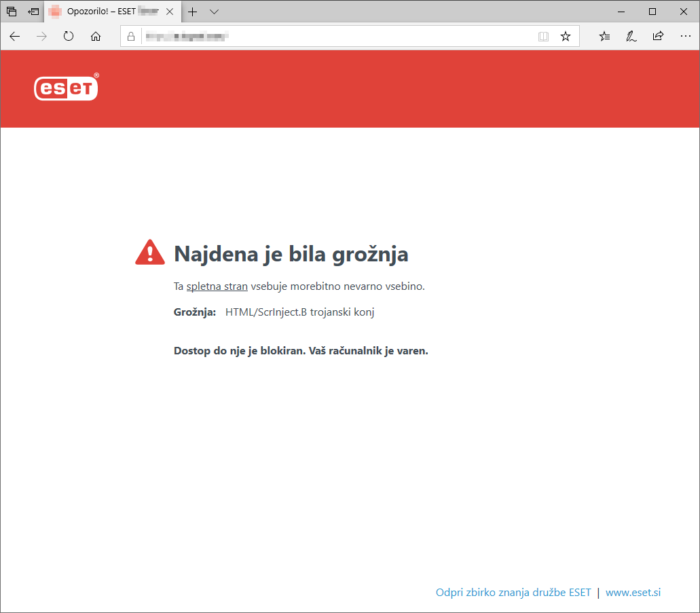Refresh the blocked page

point(69,37)
